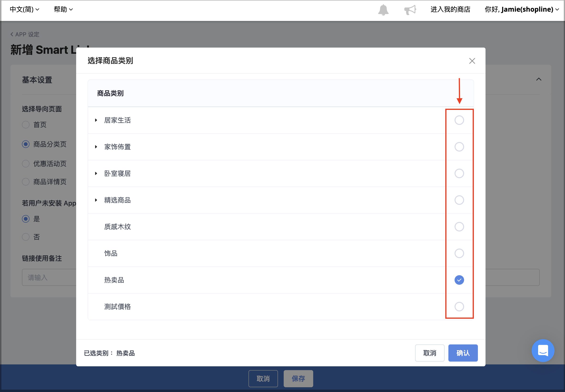565x392 pixels.
Task: Toggle the checked 热卖品 radio button
Action: 459,280
